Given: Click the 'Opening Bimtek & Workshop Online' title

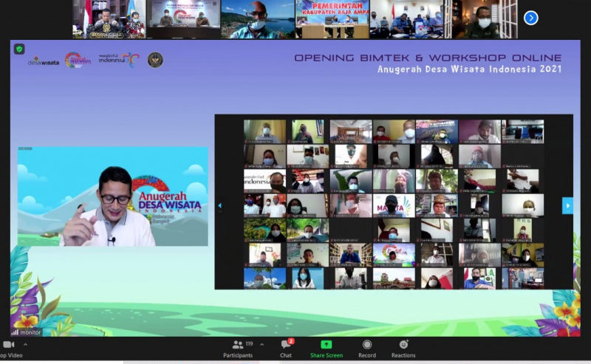Looking at the screenshot, I should (428, 58).
